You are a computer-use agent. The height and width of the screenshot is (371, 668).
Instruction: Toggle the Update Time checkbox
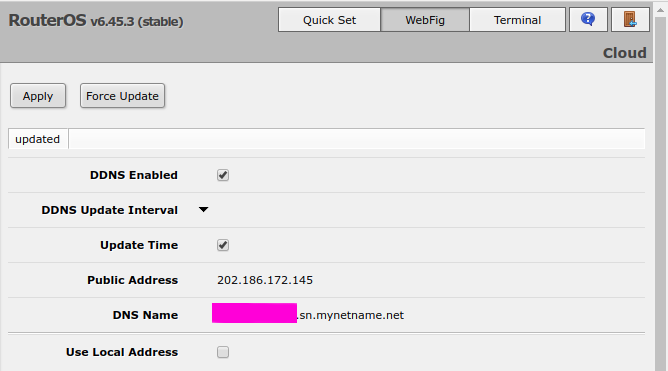pyautogui.click(x=223, y=245)
